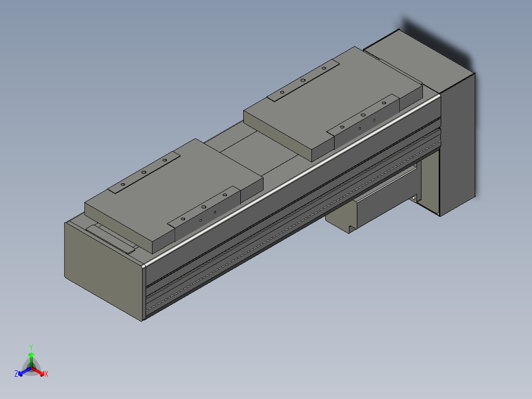Click the green Y axis arrow of the triad
Screen dimensions: 532x399
[31, 359]
